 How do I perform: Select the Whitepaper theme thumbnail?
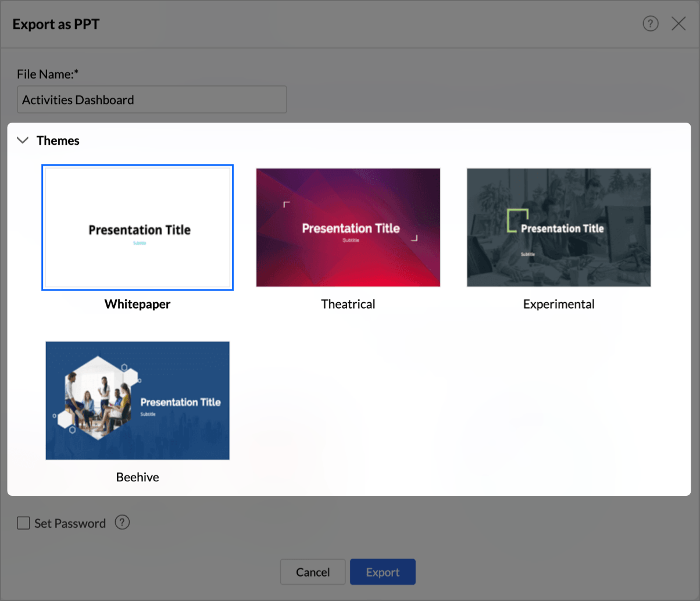click(x=137, y=227)
